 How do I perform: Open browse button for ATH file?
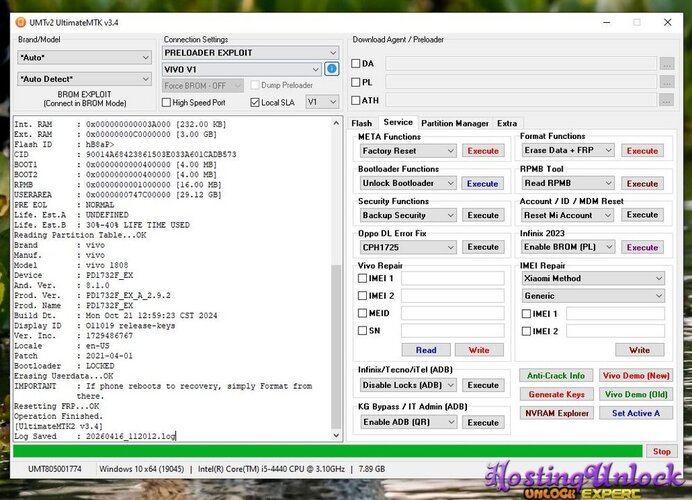click(x=667, y=100)
